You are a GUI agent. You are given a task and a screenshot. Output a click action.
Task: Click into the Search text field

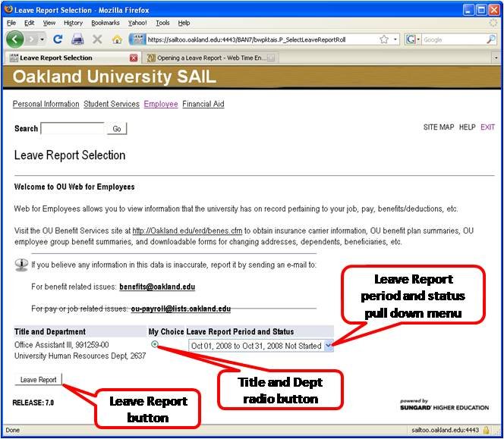[72, 129]
